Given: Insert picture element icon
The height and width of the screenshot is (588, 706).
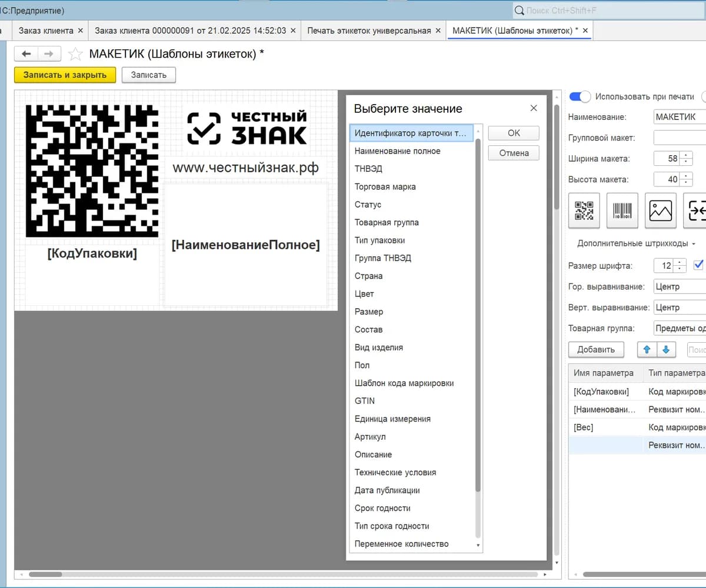Looking at the screenshot, I should [661, 211].
